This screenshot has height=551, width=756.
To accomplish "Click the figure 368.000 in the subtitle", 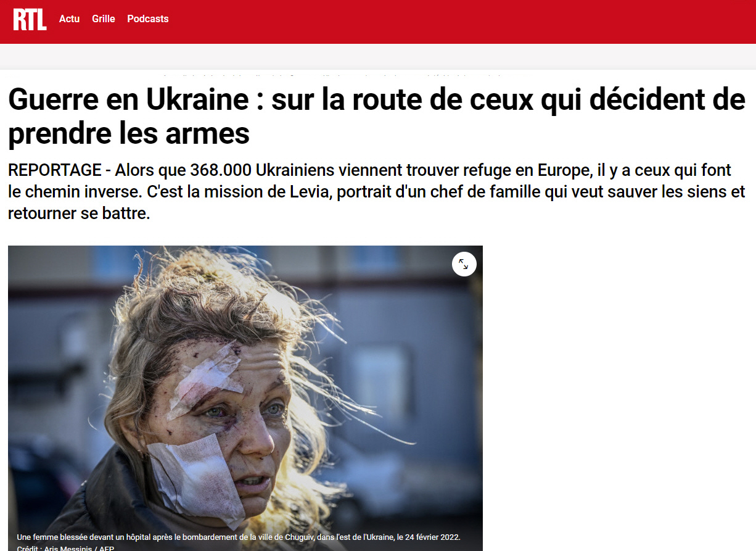I will [221, 170].
